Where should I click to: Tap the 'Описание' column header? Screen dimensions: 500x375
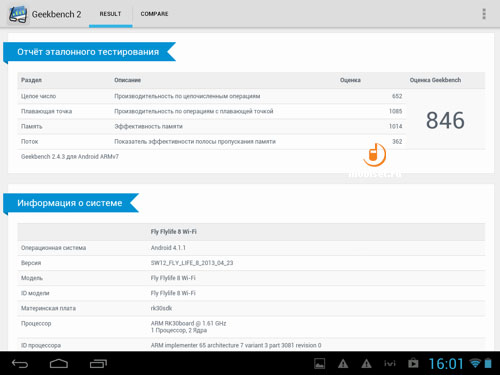pyautogui.click(x=127, y=80)
